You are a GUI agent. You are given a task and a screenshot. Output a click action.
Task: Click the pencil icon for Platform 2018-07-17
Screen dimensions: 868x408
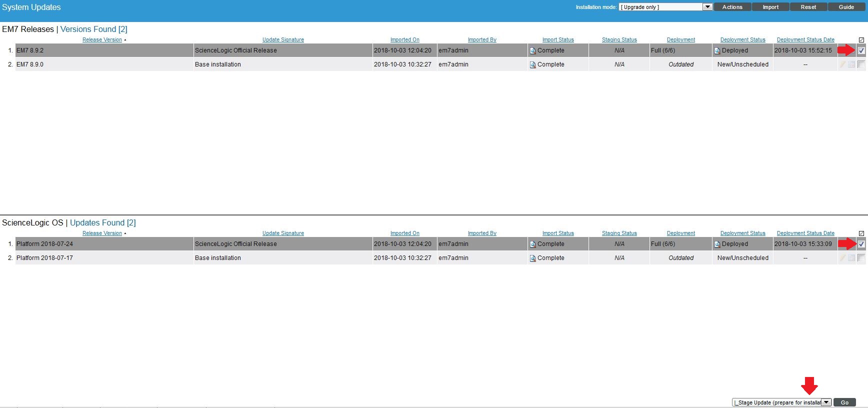coord(842,258)
